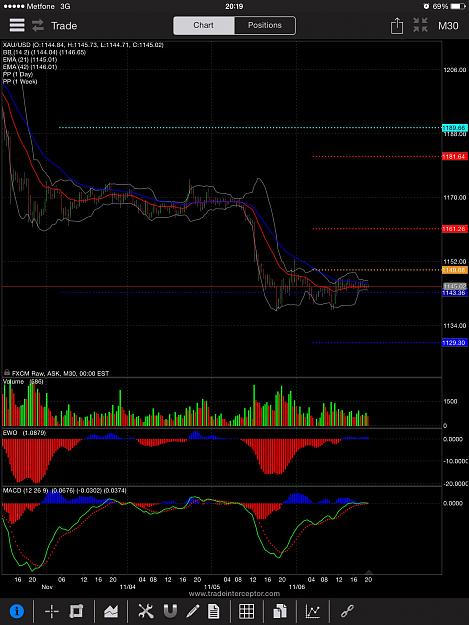Tap the red 1161.26 price tag

click(x=455, y=229)
